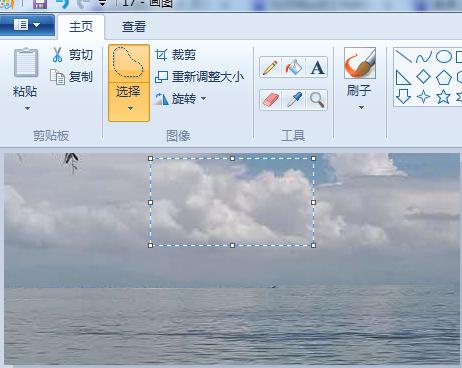Select the Magnifier tool
This screenshot has width=462, height=368.
coord(317,100)
